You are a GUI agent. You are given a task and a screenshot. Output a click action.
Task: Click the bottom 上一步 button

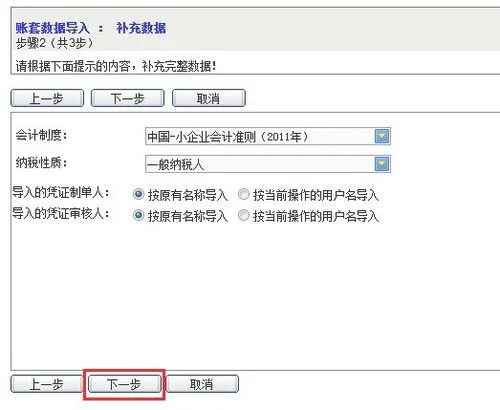(x=46, y=384)
